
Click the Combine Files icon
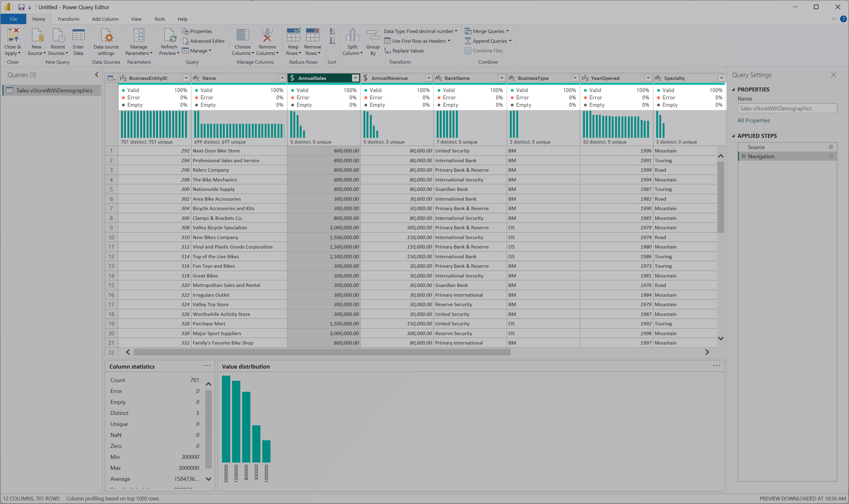[x=468, y=50]
